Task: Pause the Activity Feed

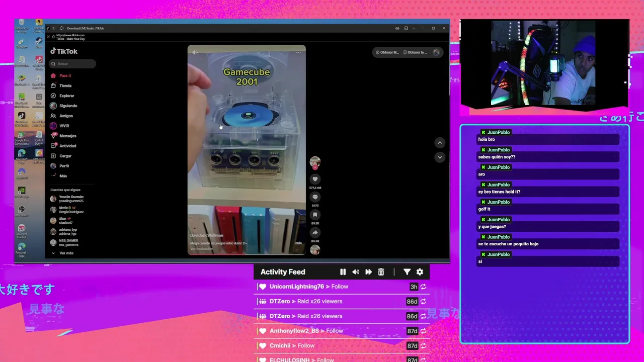Action: 343,272
